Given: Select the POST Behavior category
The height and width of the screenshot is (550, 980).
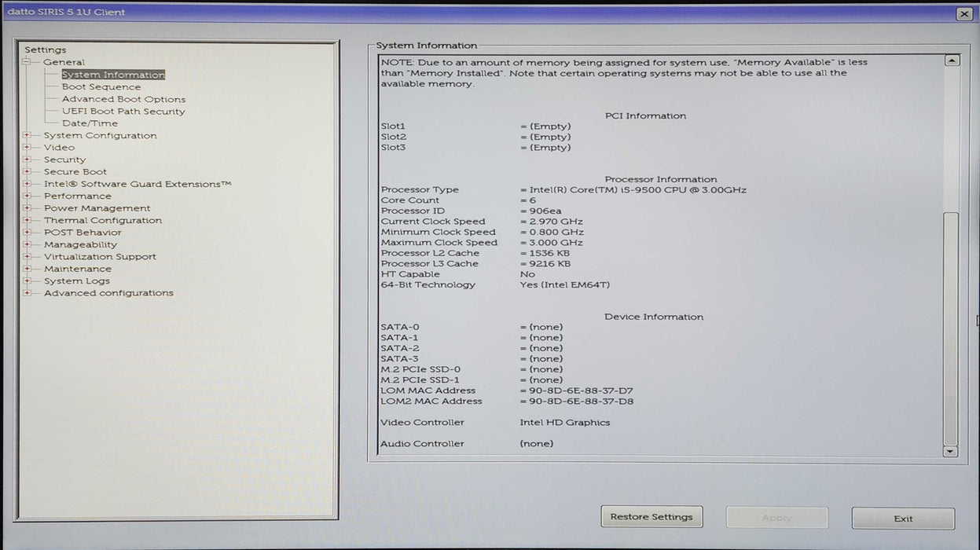Looking at the screenshot, I should coord(83,233).
